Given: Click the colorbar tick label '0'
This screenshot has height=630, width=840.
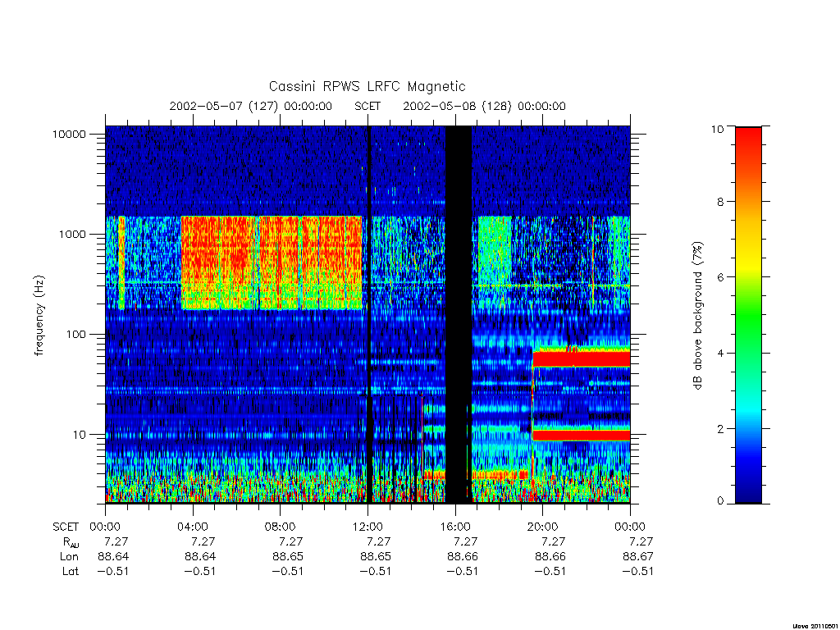Looking at the screenshot, I should point(719,501).
